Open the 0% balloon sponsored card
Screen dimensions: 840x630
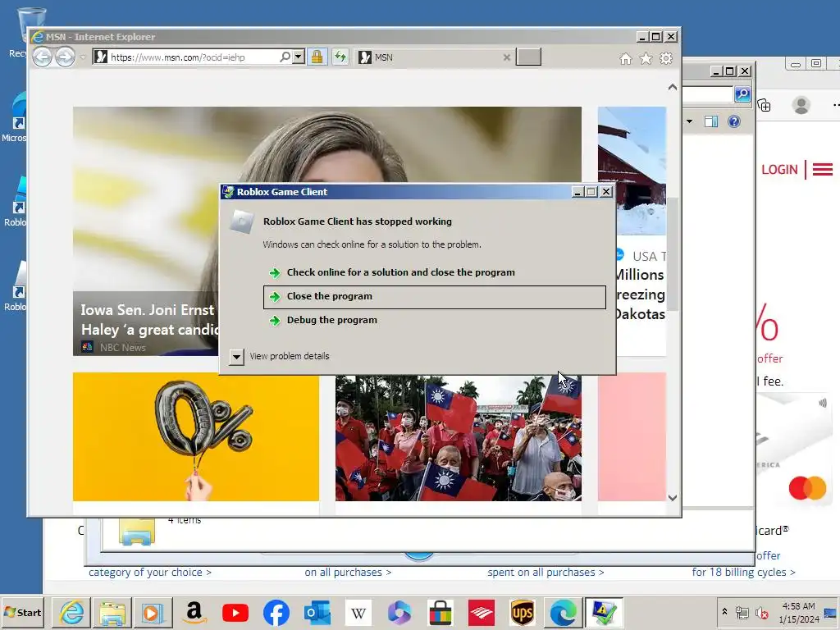point(196,437)
